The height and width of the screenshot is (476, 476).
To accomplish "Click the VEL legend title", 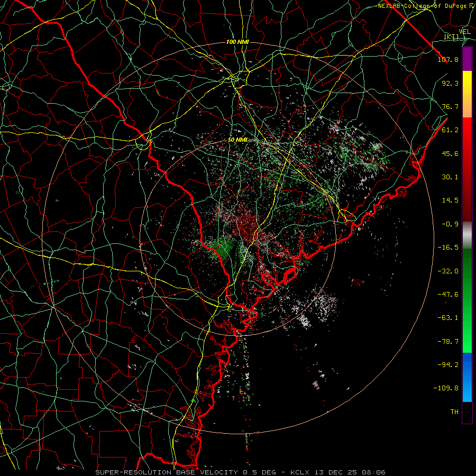I will click(x=465, y=31).
